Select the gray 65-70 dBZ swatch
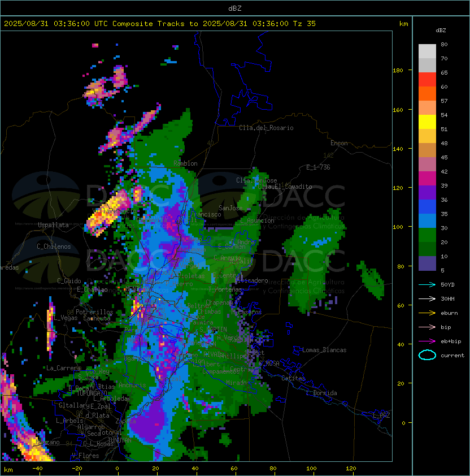The image size is (470, 476). coord(427,65)
